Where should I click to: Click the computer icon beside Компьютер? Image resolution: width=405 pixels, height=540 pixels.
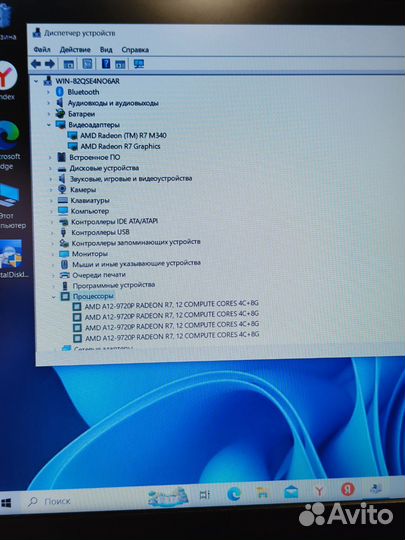click(x=63, y=211)
